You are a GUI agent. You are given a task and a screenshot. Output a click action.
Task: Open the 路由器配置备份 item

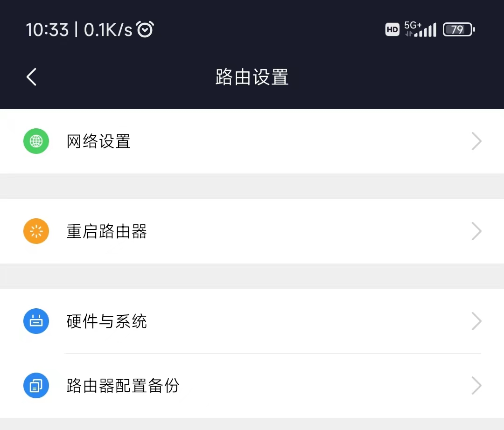(x=123, y=385)
